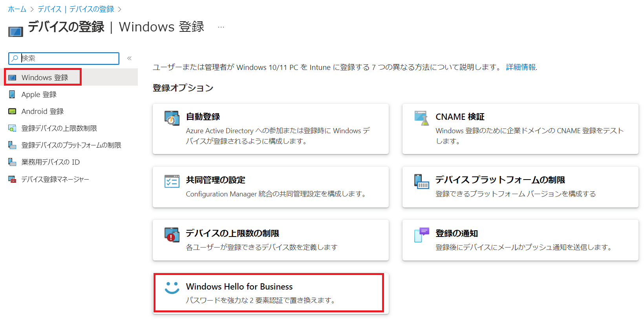Click the パスワードを強力な 2 要素認証で置き換えます description
The width and height of the screenshot is (644, 321).
(262, 300)
